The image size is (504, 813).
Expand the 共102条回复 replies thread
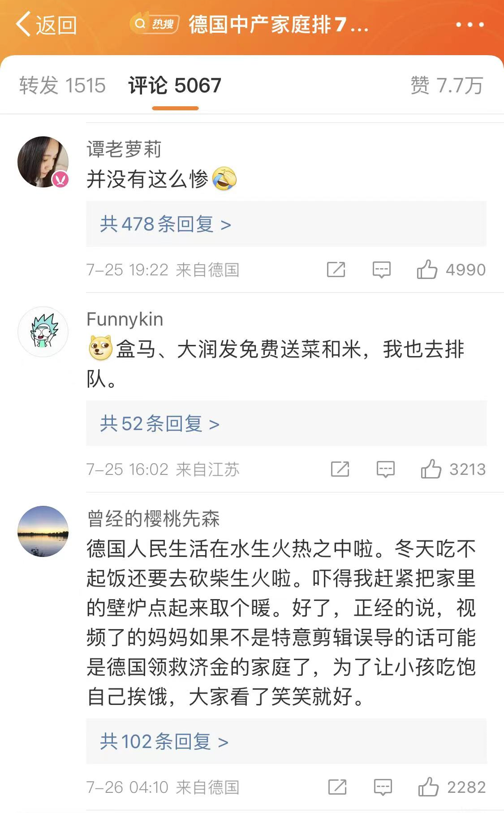click(164, 741)
